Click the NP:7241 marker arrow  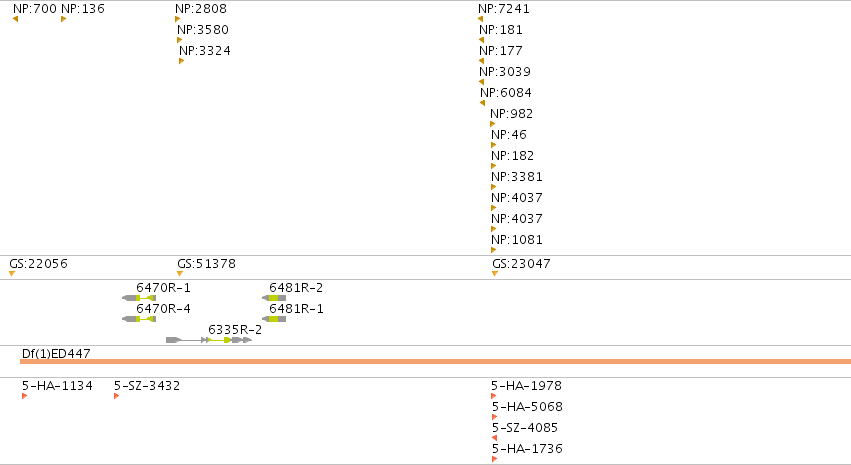[x=480, y=19]
